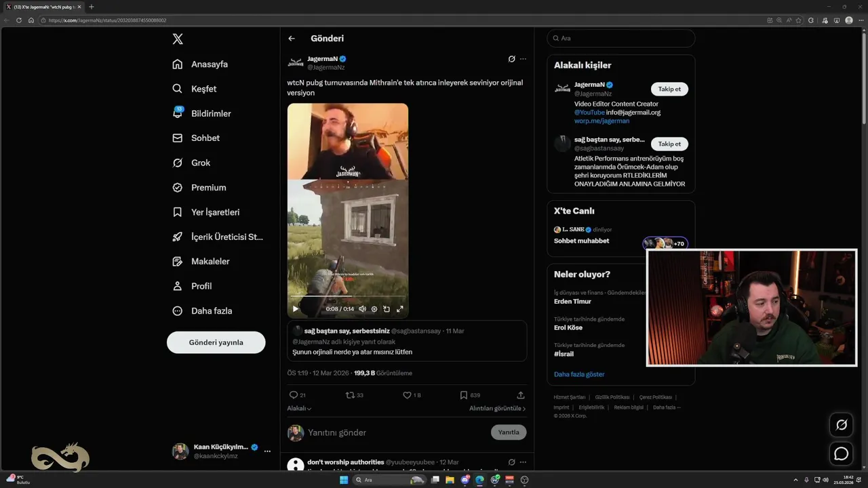Viewport: 868px width, 488px height.
Task: Open the more options dots on JagermaN's post
Action: [x=523, y=59]
